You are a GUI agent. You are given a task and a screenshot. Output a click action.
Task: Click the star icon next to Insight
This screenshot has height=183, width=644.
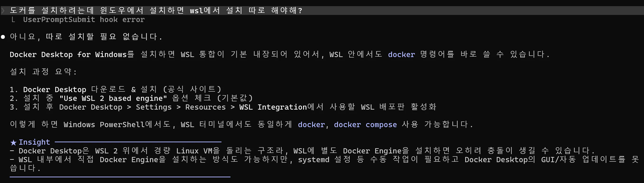[13, 142]
